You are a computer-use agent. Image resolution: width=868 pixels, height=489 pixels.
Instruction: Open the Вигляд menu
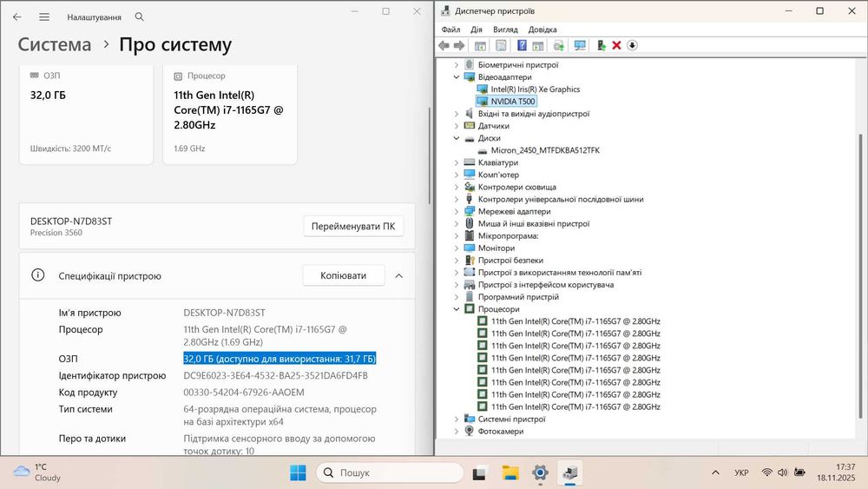[x=505, y=30]
